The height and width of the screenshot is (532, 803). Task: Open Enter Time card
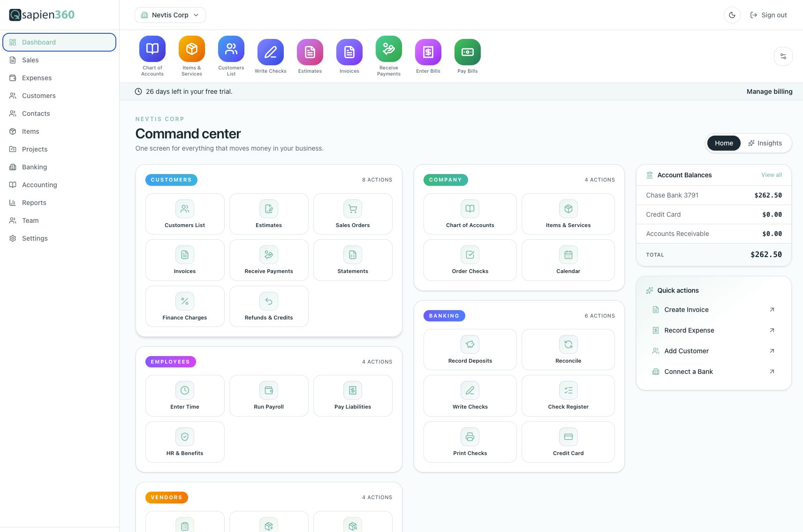pyautogui.click(x=185, y=395)
